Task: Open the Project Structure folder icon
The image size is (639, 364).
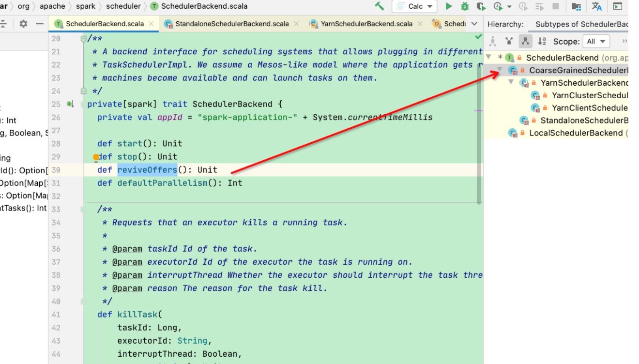Action: tap(576, 6)
